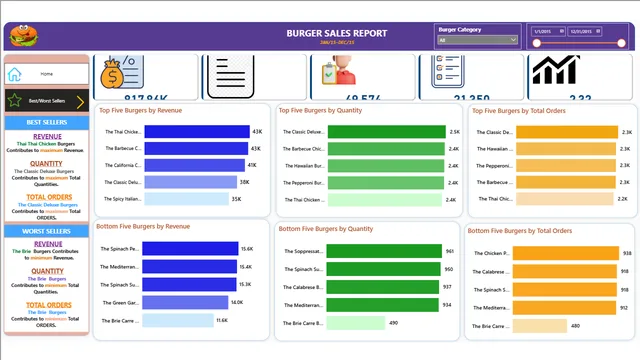The height and width of the screenshot is (360, 640).
Task: Click the 43K label beside The Thai Chicken
Action: click(257, 132)
